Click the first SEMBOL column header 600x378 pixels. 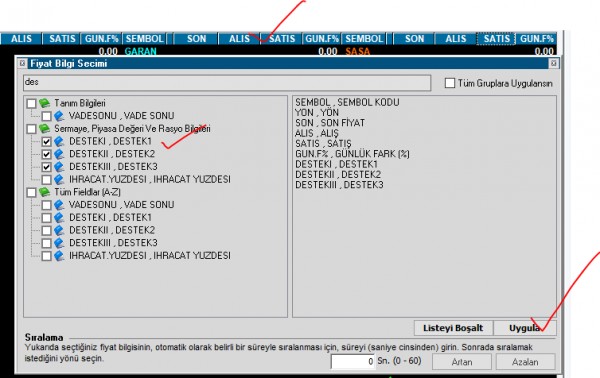click(145, 39)
